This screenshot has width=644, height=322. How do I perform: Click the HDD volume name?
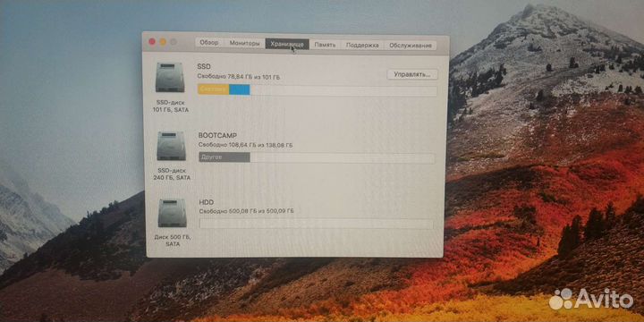click(x=207, y=202)
